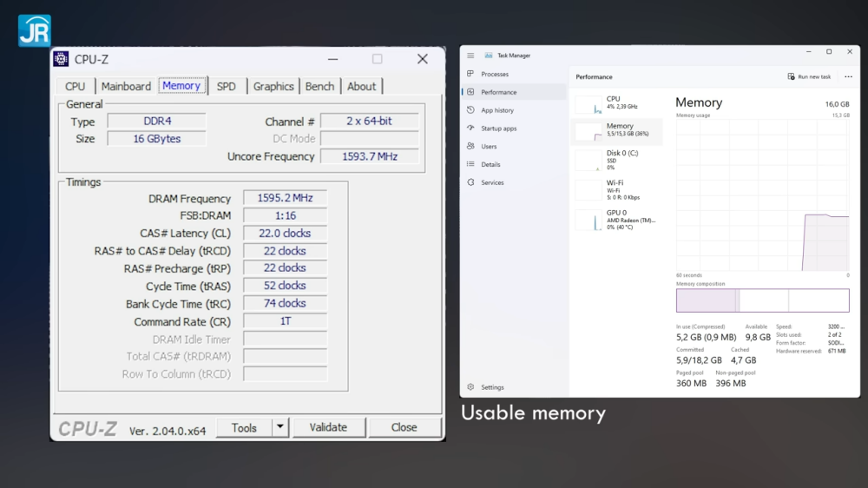This screenshot has height=488, width=868.
Task: Open Services in Task Manager sidebar
Action: point(513,182)
